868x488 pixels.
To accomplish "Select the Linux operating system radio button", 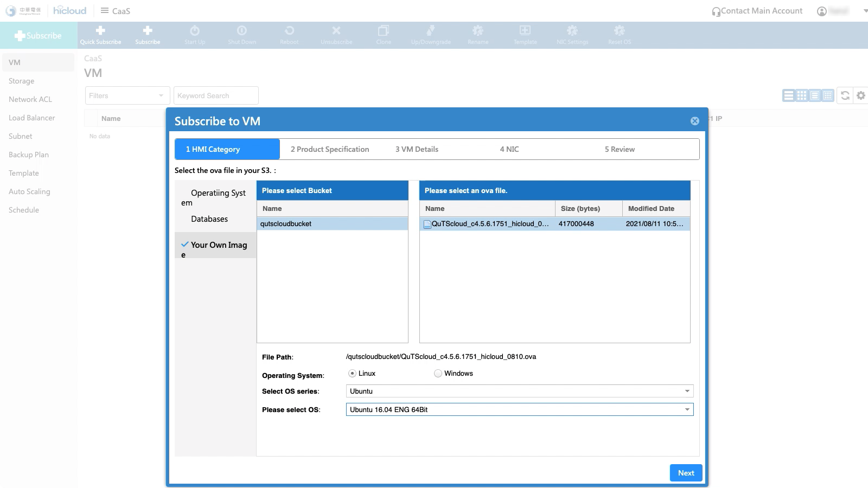I will point(353,374).
